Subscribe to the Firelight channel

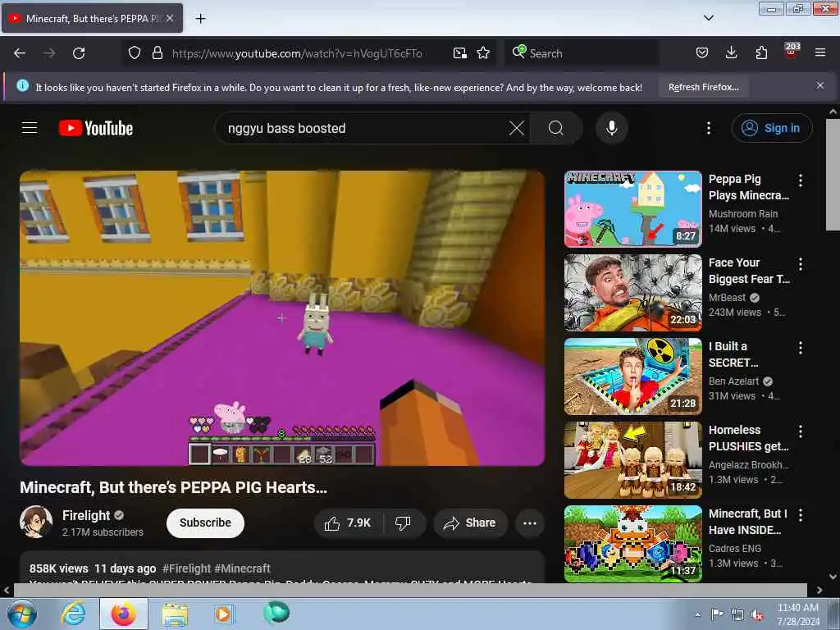coord(205,523)
